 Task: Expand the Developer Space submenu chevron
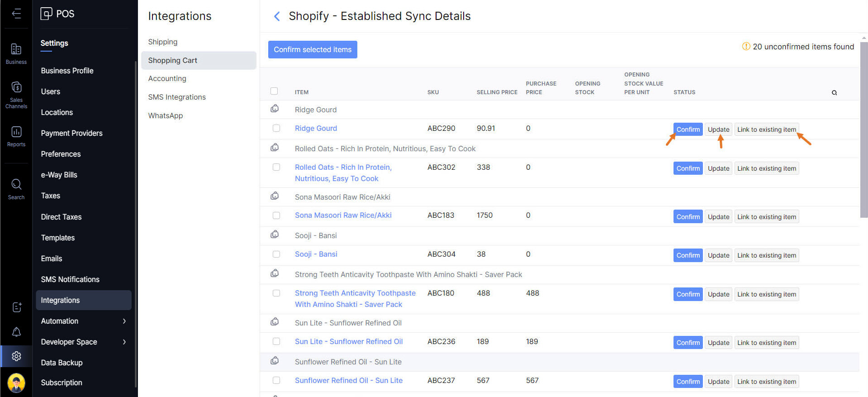pyautogui.click(x=124, y=342)
